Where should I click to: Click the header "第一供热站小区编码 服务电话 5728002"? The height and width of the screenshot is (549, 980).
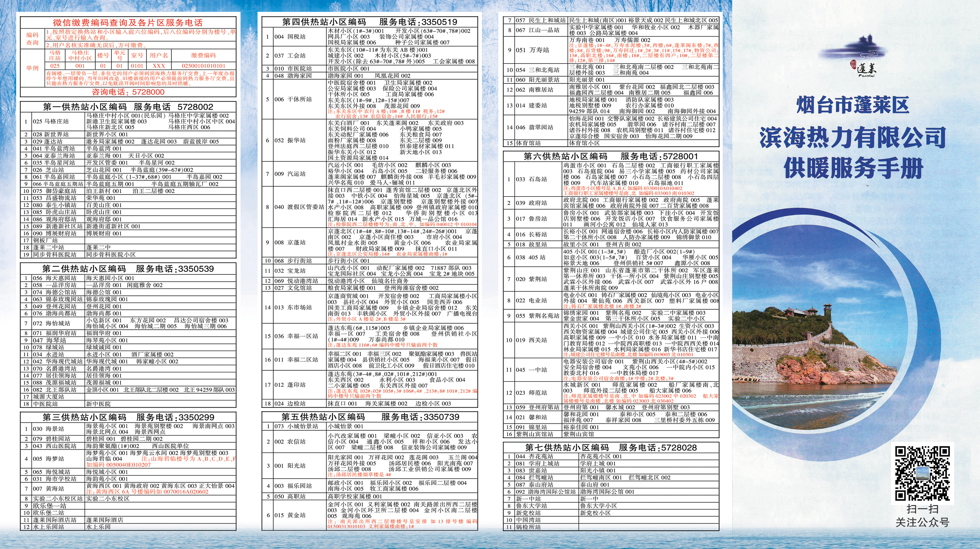[x=128, y=107]
